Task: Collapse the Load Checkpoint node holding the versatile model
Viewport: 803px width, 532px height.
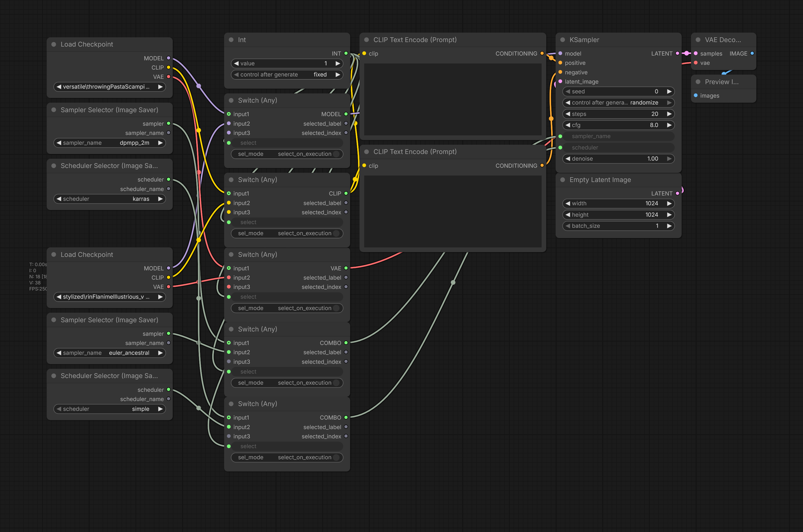Action: (x=54, y=44)
